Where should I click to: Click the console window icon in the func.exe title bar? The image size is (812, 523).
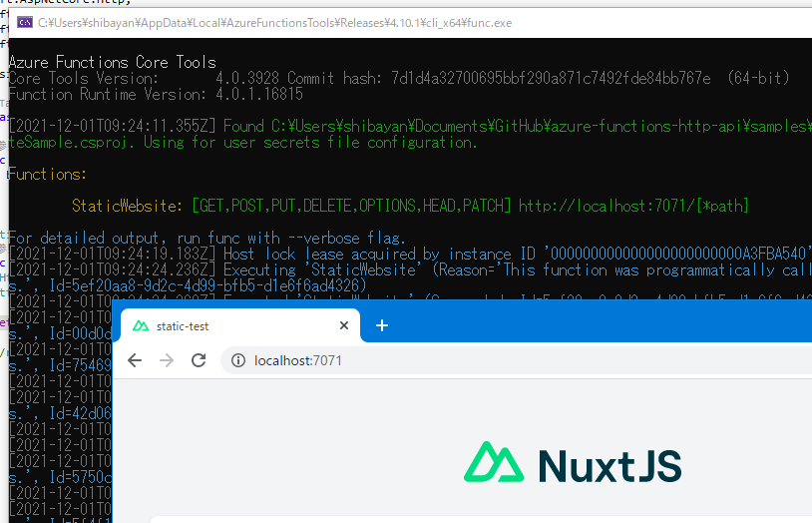(25, 22)
